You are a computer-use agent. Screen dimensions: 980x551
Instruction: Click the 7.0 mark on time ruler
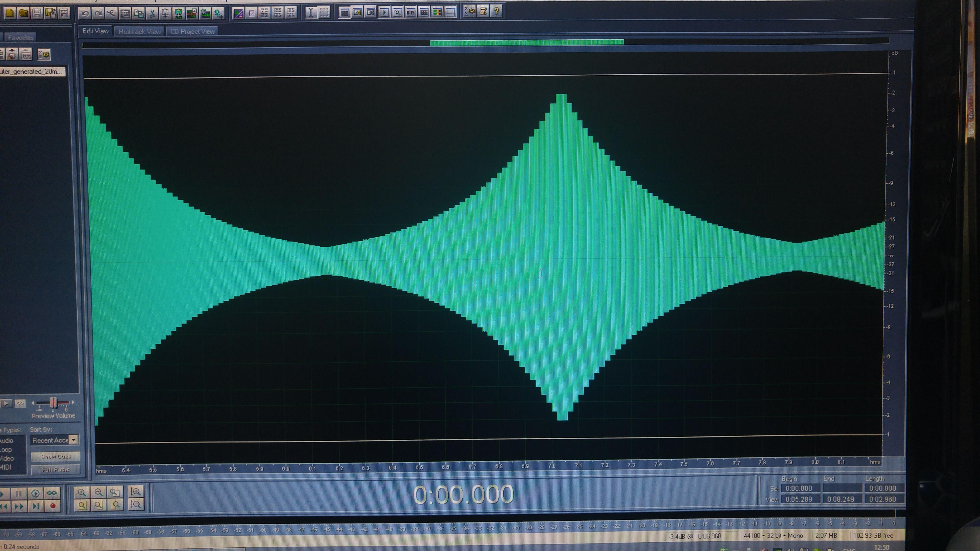click(552, 466)
